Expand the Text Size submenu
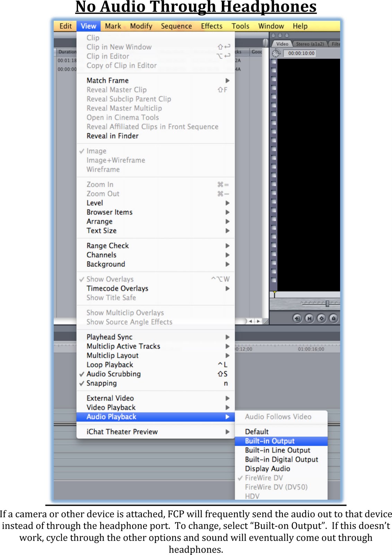 pyautogui.click(x=155, y=231)
